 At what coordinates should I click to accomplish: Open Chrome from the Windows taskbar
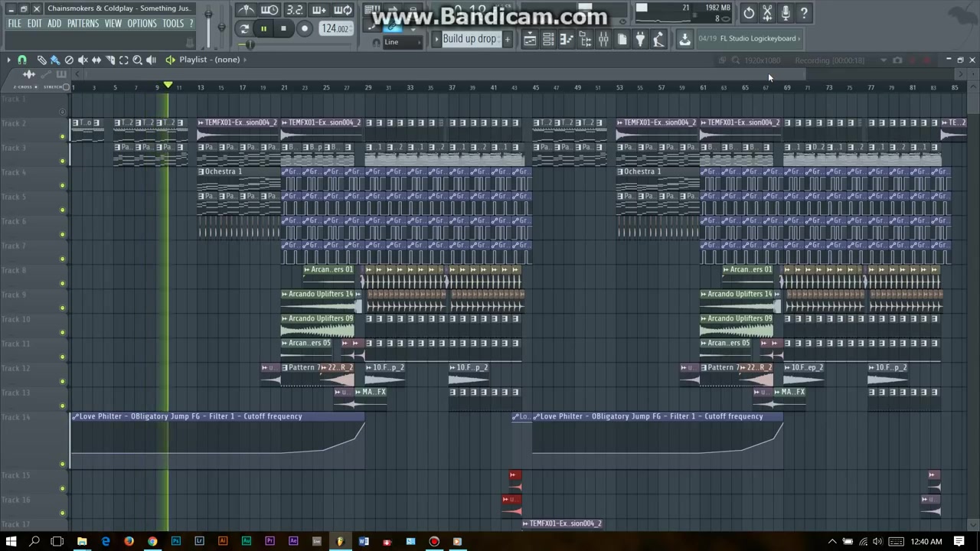click(152, 542)
